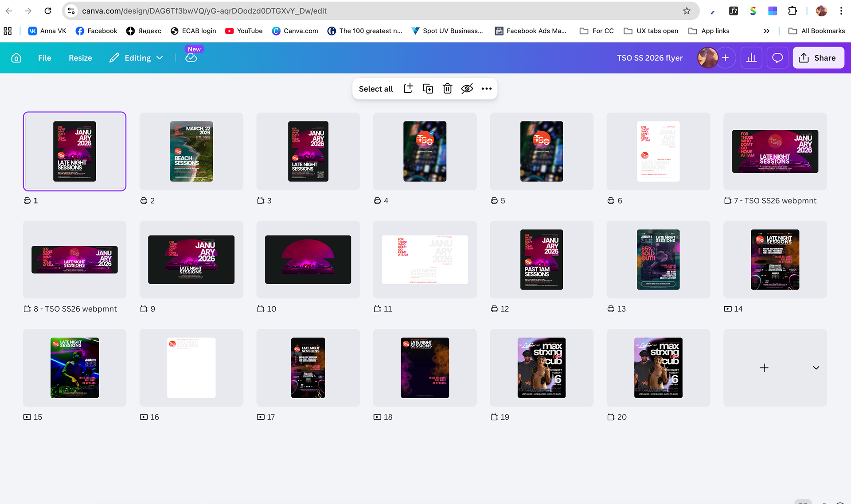The height and width of the screenshot is (504, 851).
Task: Open the File menu
Action: pyautogui.click(x=44, y=58)
